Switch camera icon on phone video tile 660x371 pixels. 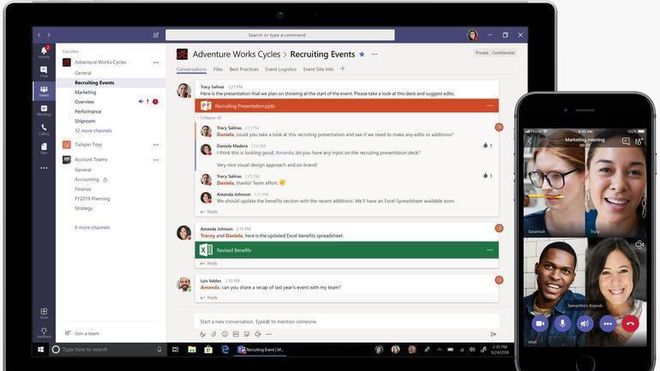click(639, 244)
